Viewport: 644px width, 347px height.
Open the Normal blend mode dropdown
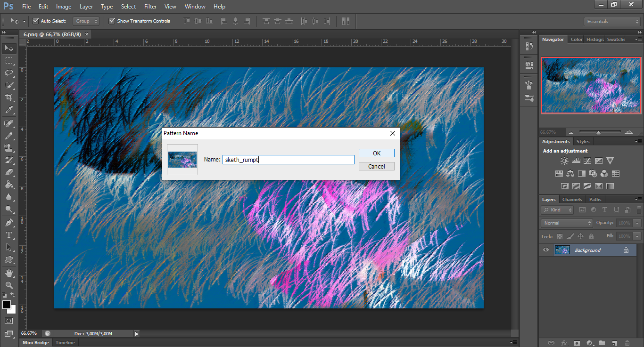click(x=566, y=223)
